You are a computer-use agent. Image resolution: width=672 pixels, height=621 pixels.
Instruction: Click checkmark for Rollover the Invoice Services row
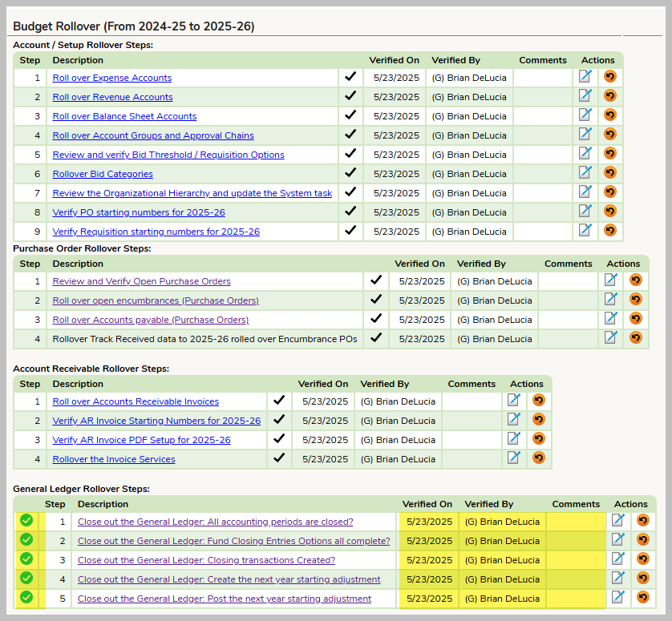(279, 458)
